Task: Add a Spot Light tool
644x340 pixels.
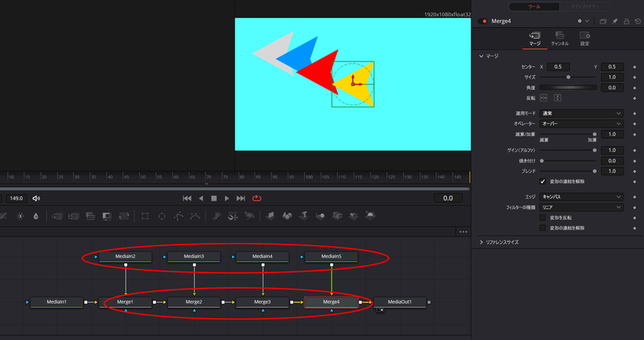Action: coord(354,216)
